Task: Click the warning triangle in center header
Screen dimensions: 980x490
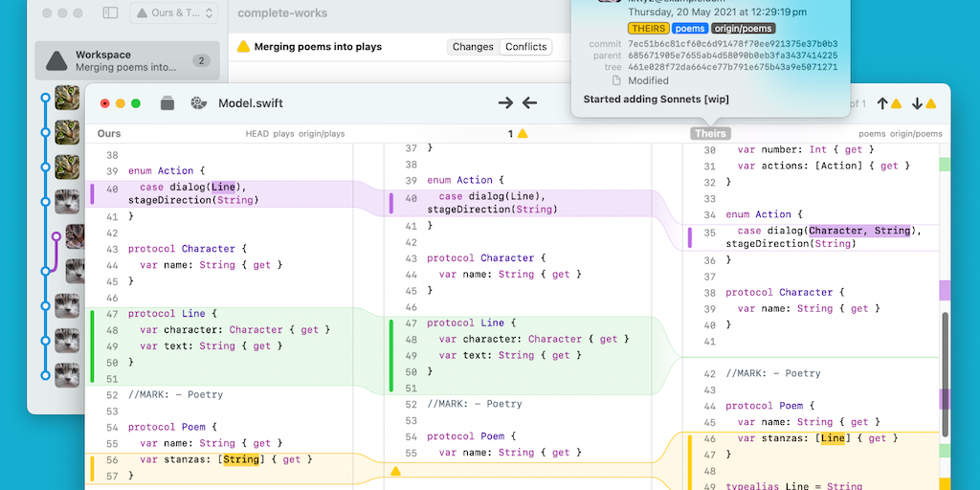Action: 523,134
